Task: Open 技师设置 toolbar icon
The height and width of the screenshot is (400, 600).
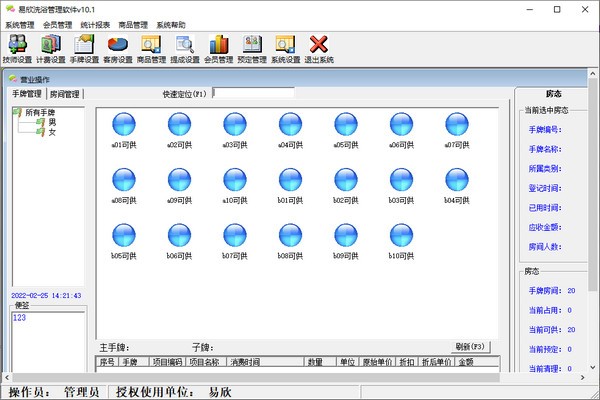Action: coord(17,49)
